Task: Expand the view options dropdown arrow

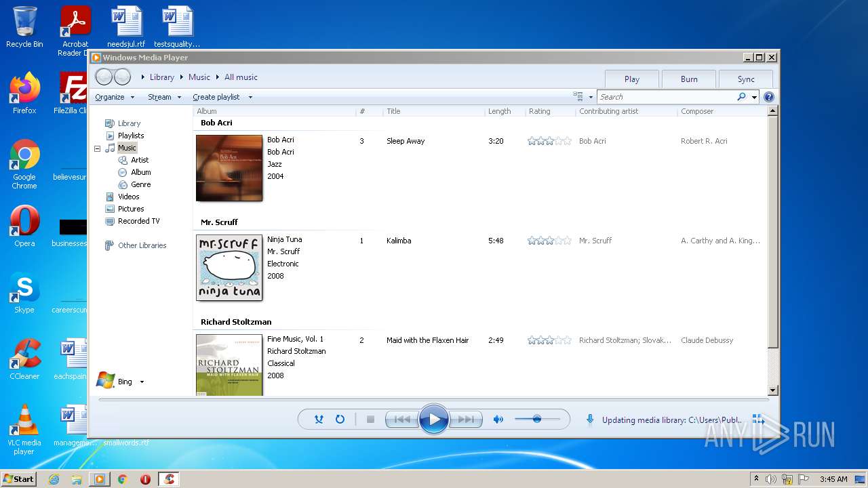Action: (591, 97)
